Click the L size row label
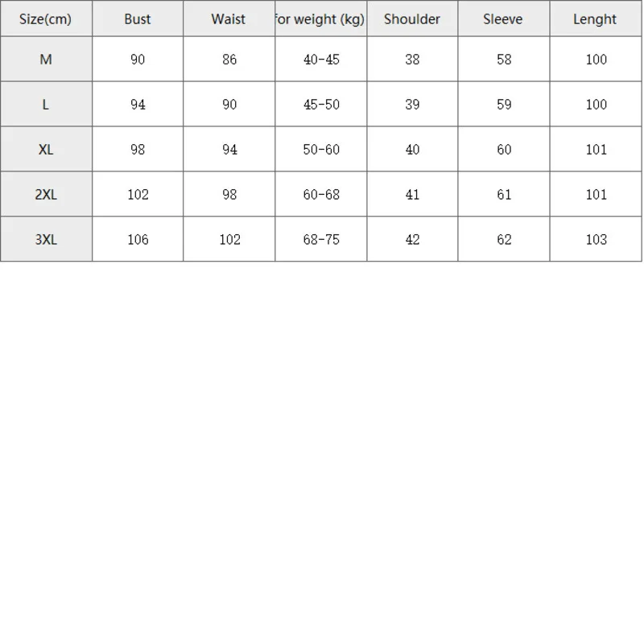Screen dimensions: 644x644 (x=46, y=105)
